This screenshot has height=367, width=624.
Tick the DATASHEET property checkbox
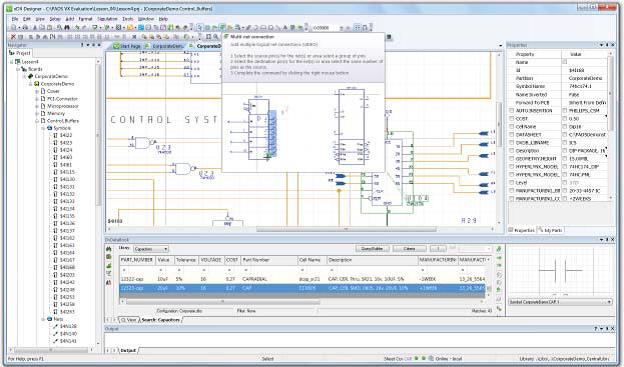point(511,135)
